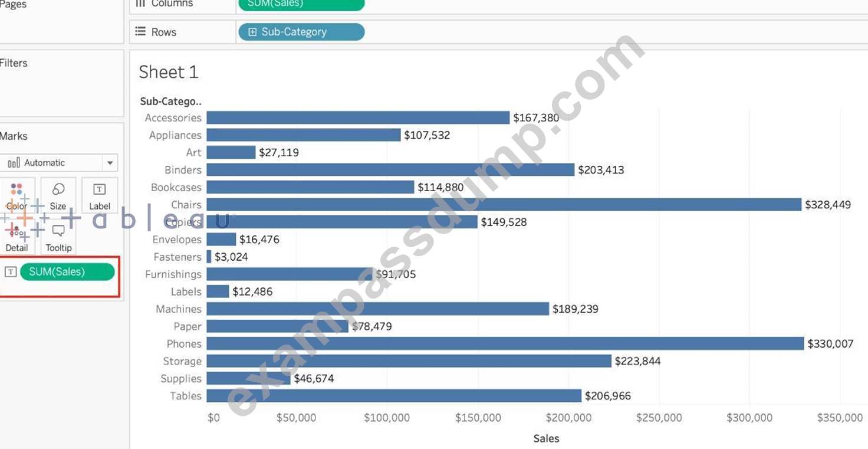Select the SUM(Sales) pill on Columns
The width and height of the screenshot is (868, 449).
301,4
